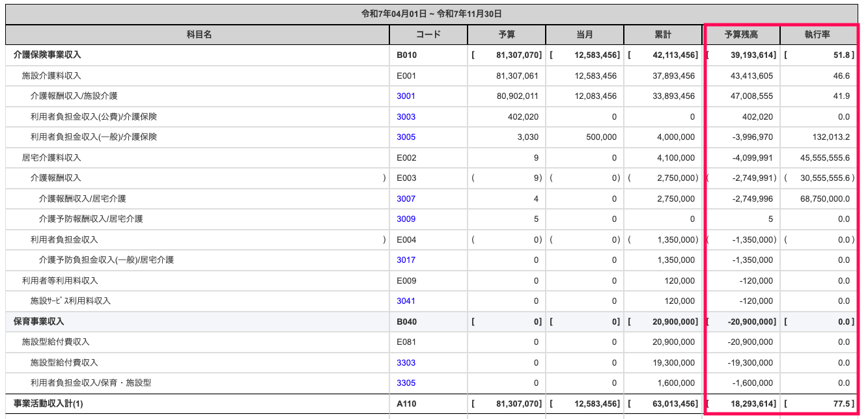Open account code 3017 link

point(406,260)
